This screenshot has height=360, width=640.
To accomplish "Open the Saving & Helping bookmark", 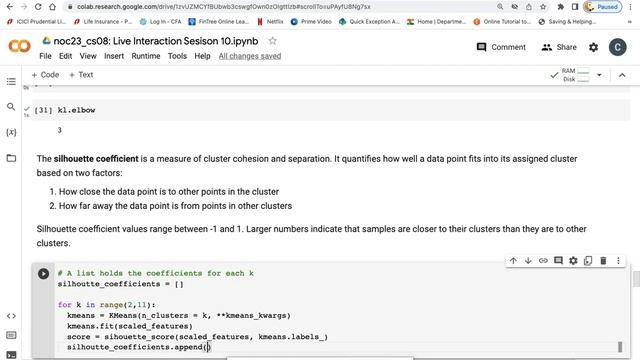I will [x=567, y=22].
